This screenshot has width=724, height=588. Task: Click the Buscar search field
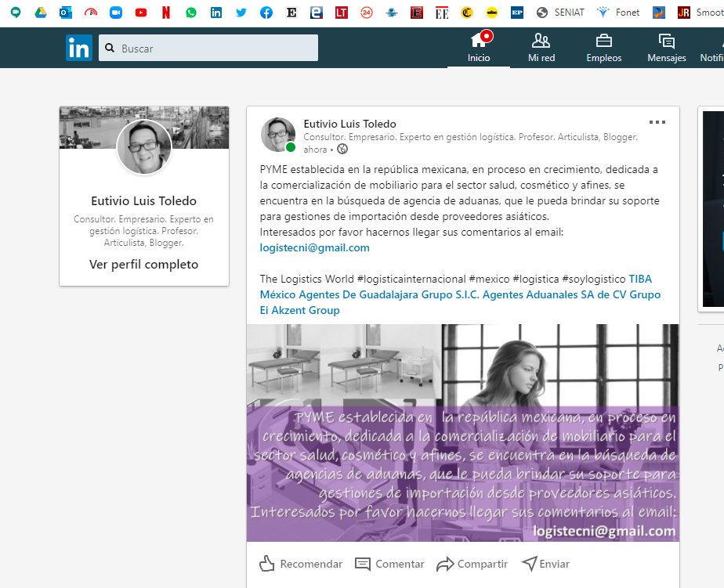pos(208,48)
